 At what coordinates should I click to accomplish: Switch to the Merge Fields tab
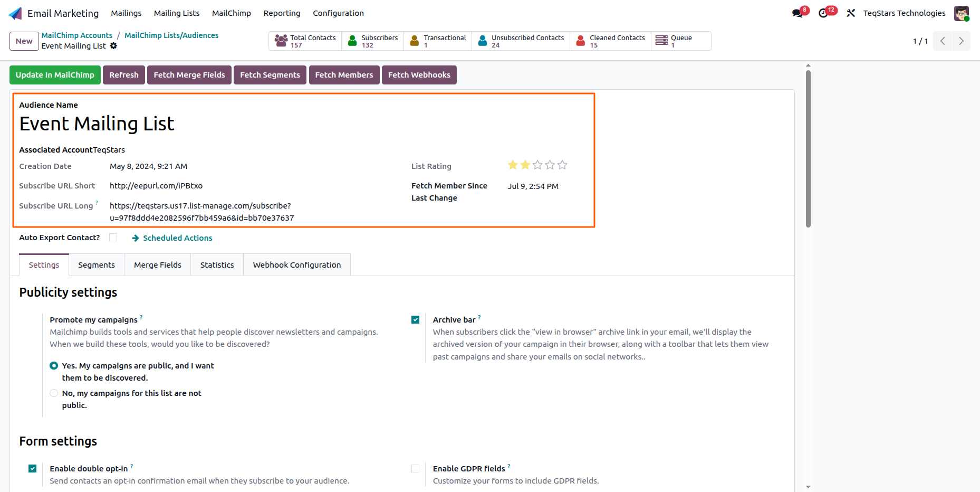click(158, 265)
